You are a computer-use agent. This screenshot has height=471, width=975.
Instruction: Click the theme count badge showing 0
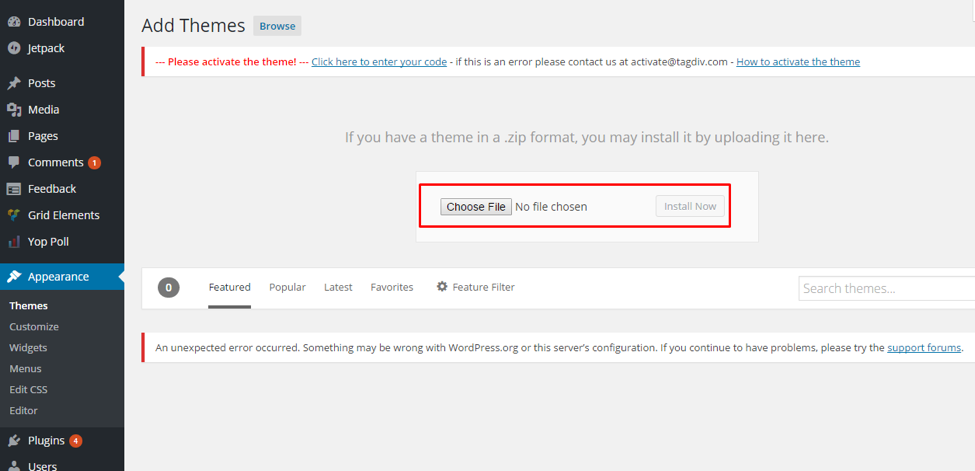[x=169, y=287]
